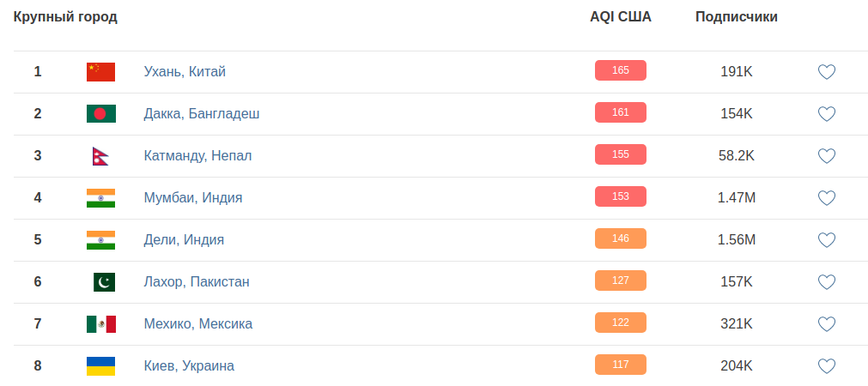Add Киев to favorites via heart

(x=826, y=366)
